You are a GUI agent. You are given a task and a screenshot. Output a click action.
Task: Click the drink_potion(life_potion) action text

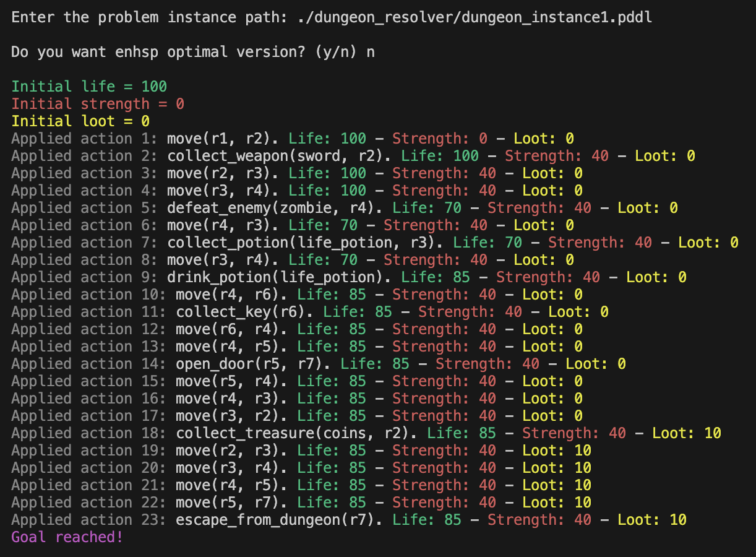tap(279, 277)
